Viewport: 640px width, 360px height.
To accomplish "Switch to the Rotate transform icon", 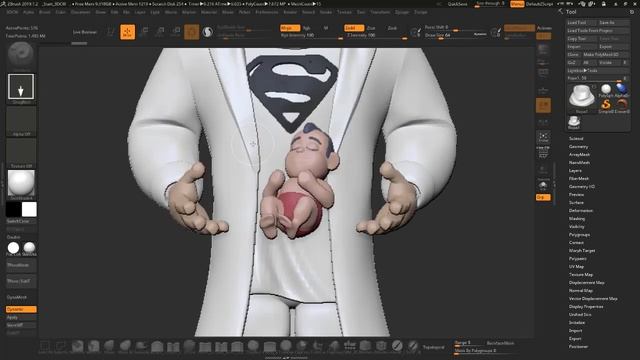I will coord(176,32).
